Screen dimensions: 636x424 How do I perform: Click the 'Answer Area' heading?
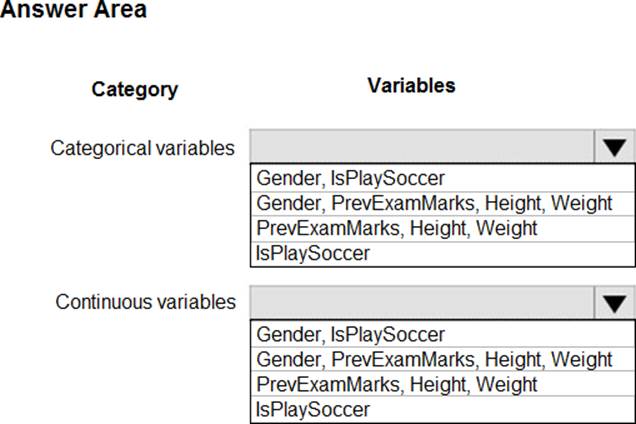(73, 11)
